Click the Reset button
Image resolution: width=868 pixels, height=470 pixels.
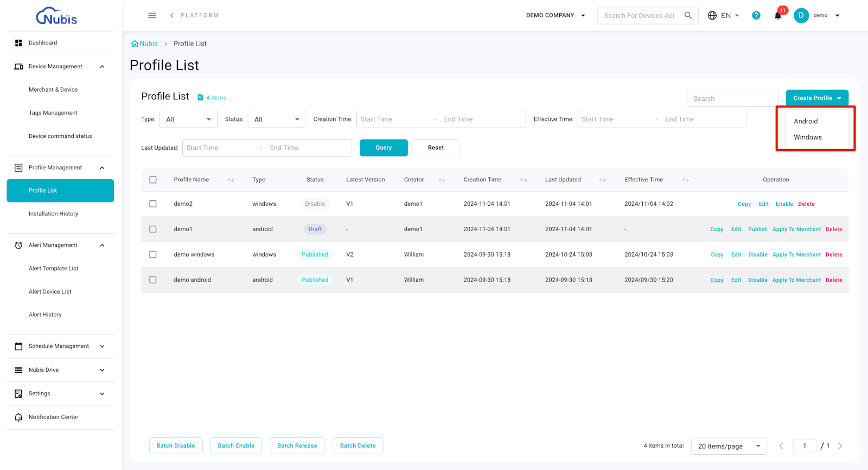click(436, 148)
